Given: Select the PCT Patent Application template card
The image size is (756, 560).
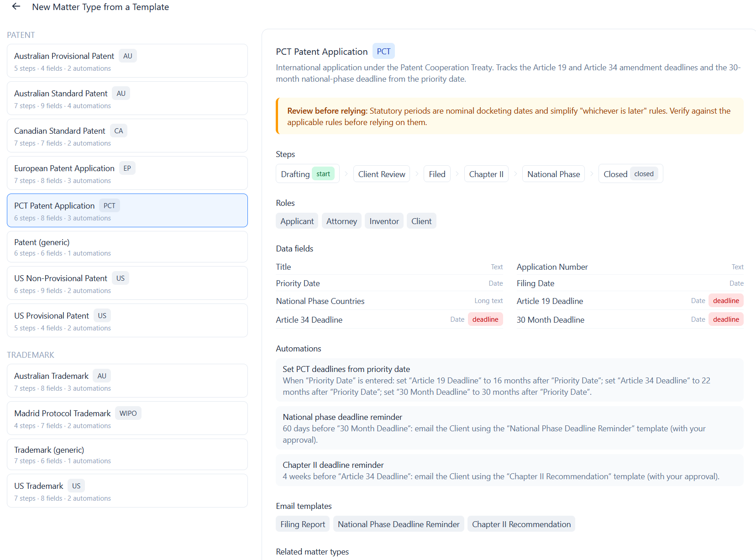Looking at the screenshot, I should coord(127,210).
